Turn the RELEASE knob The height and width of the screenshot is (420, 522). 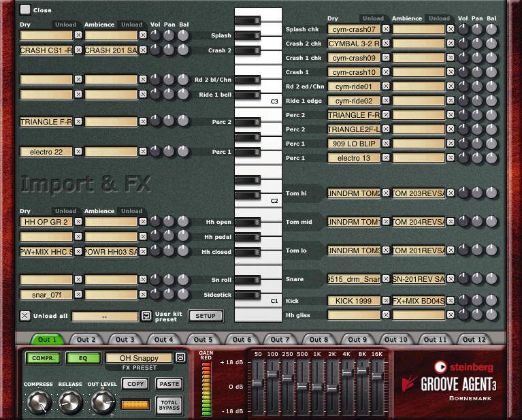coord(71,402)
